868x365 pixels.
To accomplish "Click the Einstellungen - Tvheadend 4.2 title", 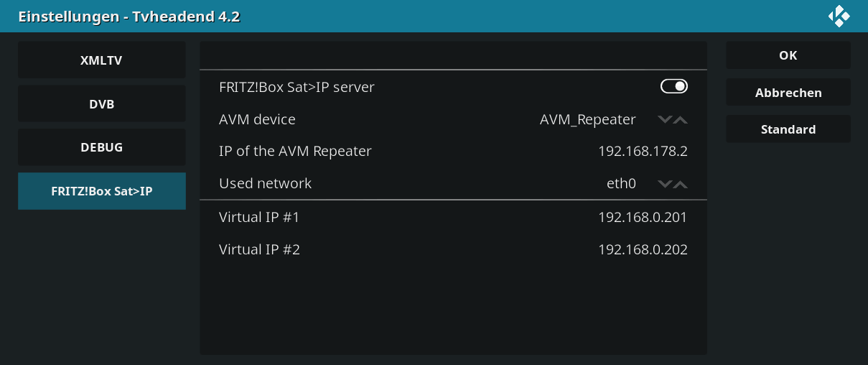I will pos(129,17).
